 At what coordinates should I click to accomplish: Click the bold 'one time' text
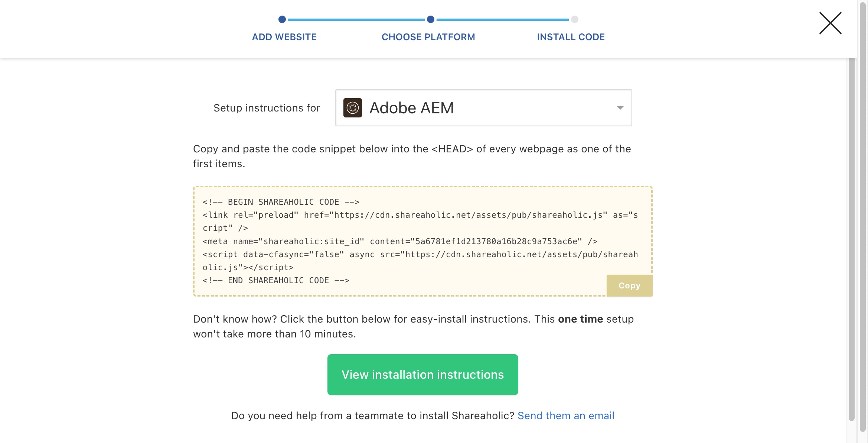tap(580, 319)
